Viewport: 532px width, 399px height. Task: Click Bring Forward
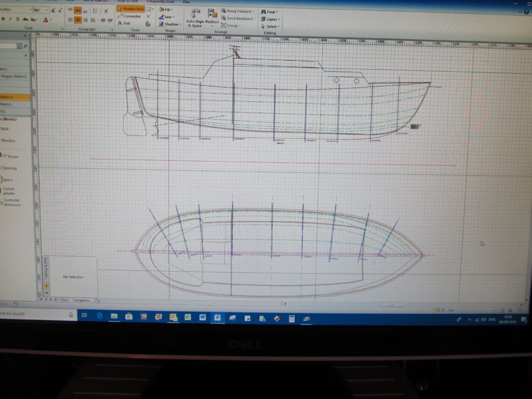pos(238,11)
